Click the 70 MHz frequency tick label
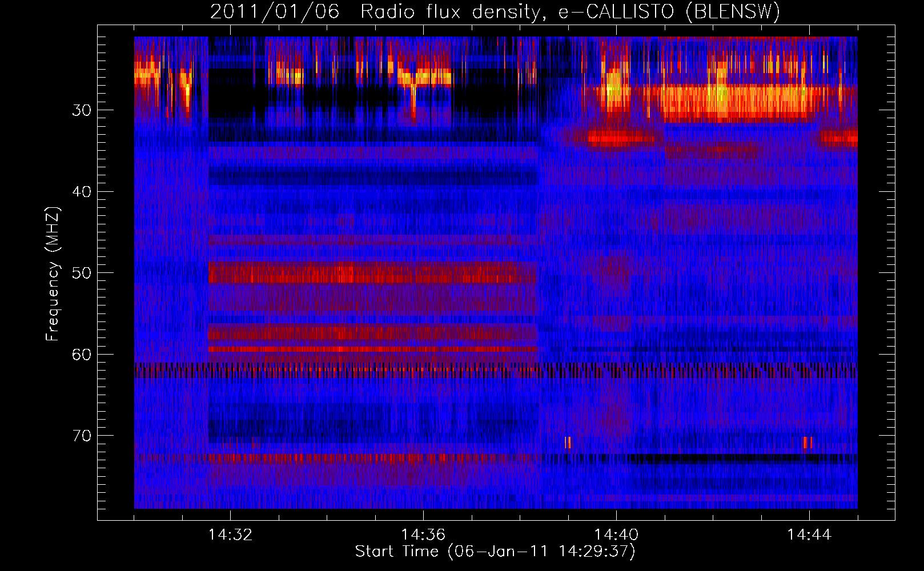Viewport: 924px width, 571px height. click(82, 436)
